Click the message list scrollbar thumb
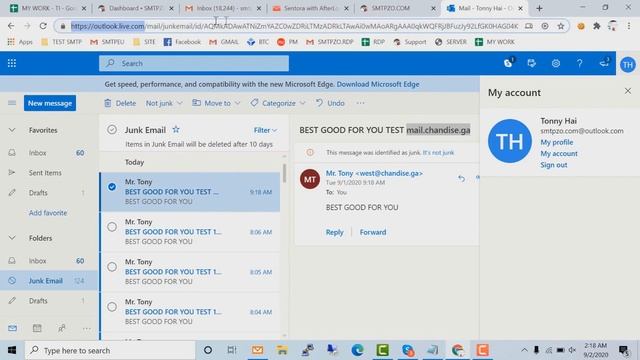640x360 pixels. 284,173
